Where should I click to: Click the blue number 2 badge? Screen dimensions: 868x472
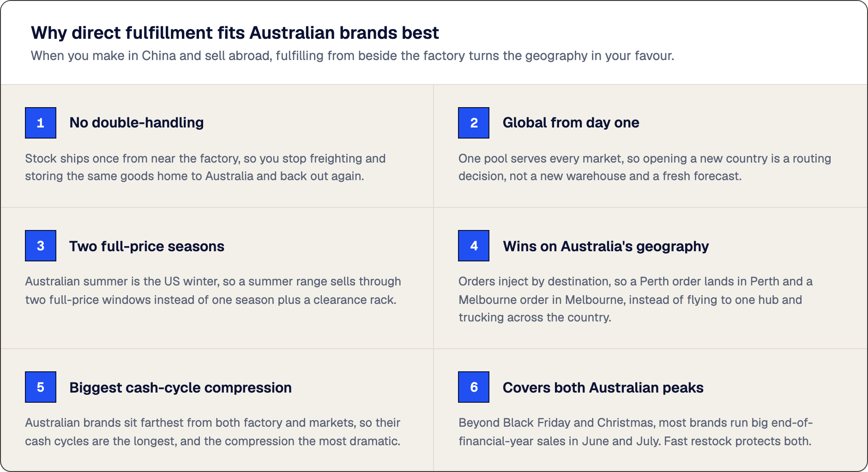point(474,123)
